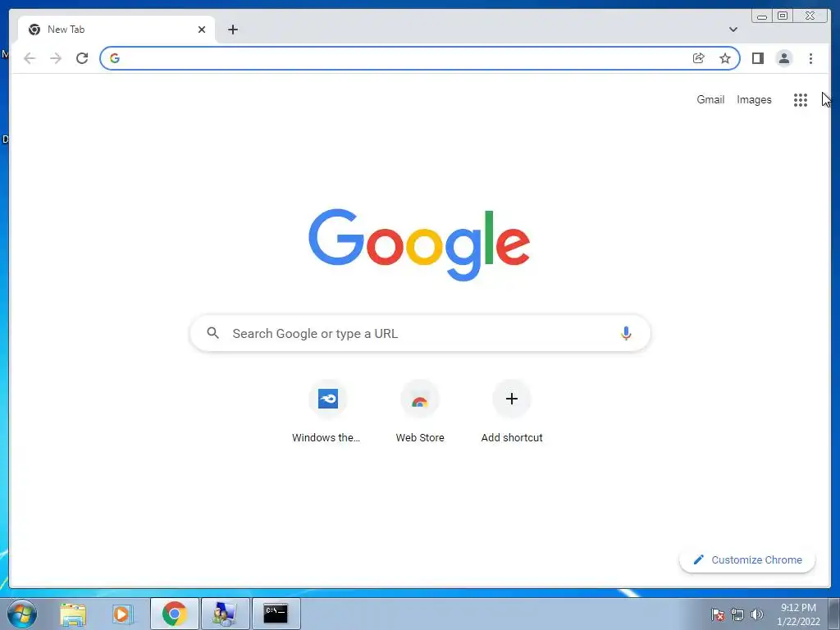Open the Chrome three-dot menu
Screen dimensions: 840x630
(810, 58)
